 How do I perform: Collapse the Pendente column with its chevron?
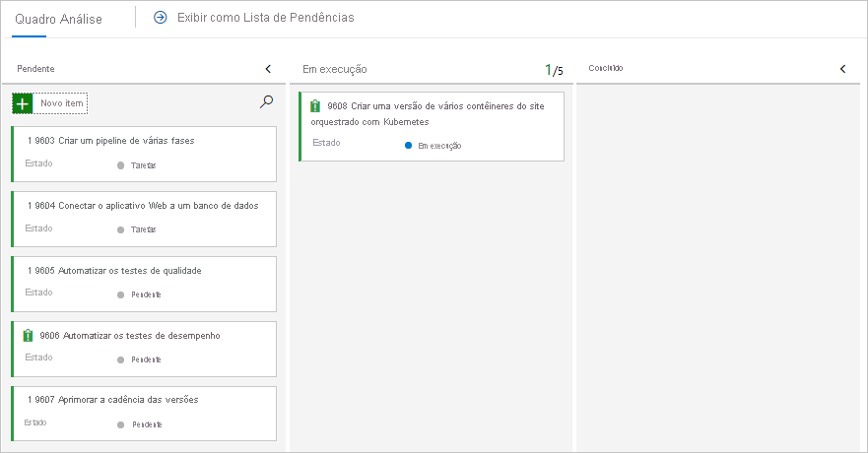coord(268,69)
